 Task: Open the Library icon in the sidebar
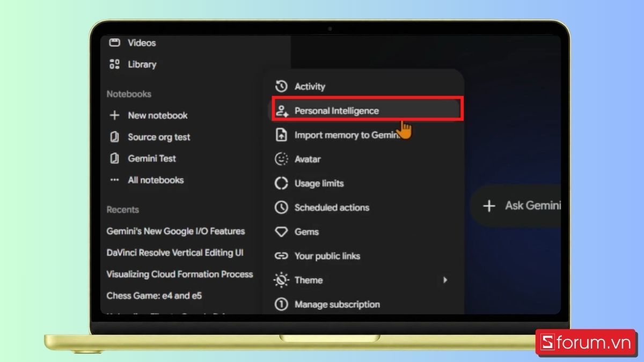114,64
